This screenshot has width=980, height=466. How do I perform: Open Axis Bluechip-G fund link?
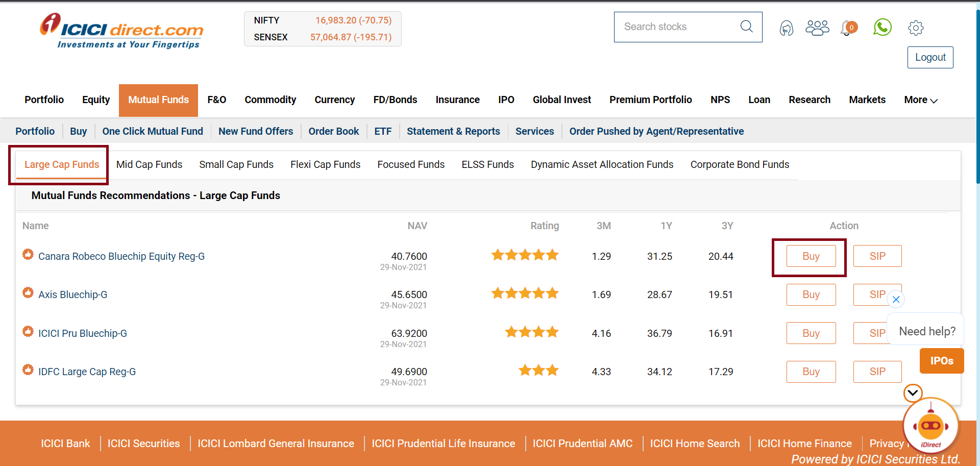[x=73, y=295]
